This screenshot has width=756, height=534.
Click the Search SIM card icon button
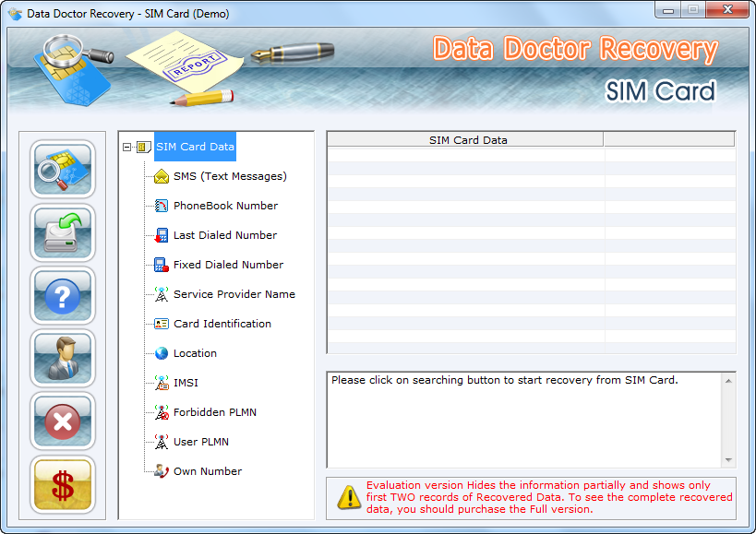[63, 169]
